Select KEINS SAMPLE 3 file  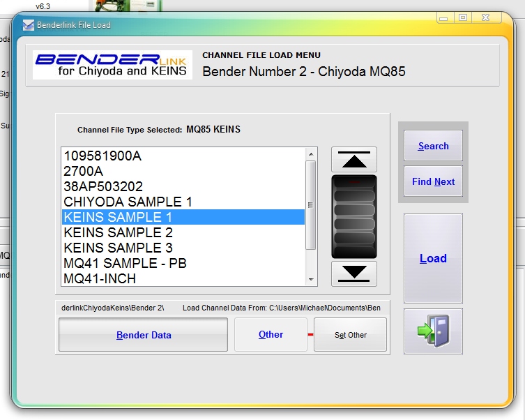[118, 248]
